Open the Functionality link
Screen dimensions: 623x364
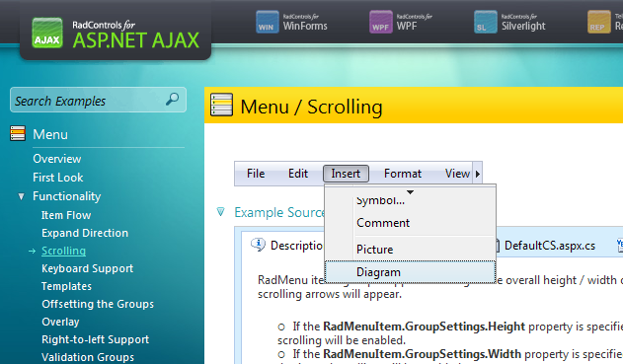coord(67,196)
